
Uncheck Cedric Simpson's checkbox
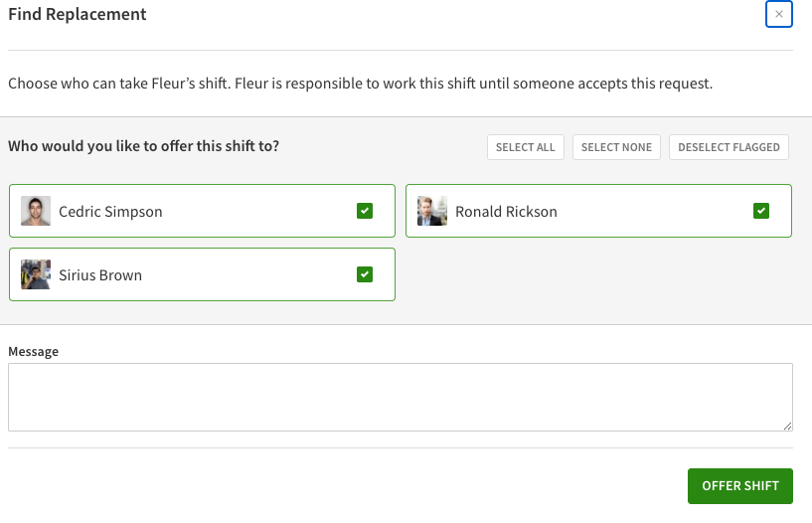(x=365, y=211)
